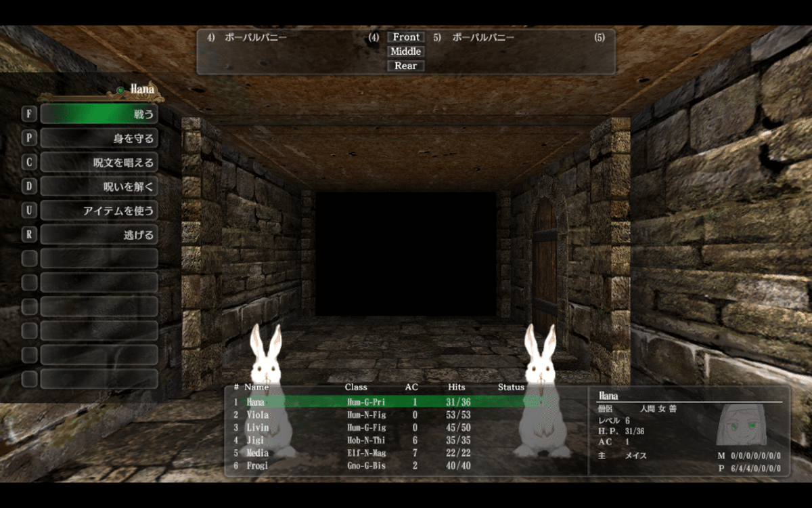
Task: Click the レベル 6 level line
Action: coord(614,421)
